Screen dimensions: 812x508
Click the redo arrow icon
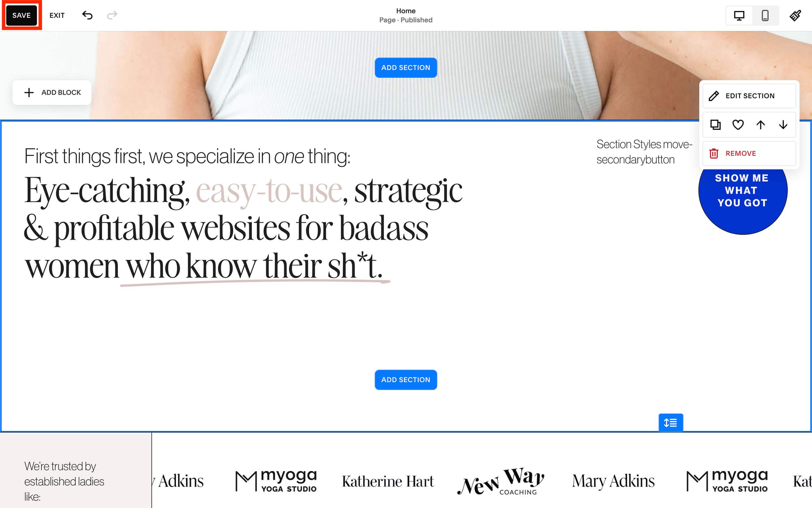click(x=112, y=15)
